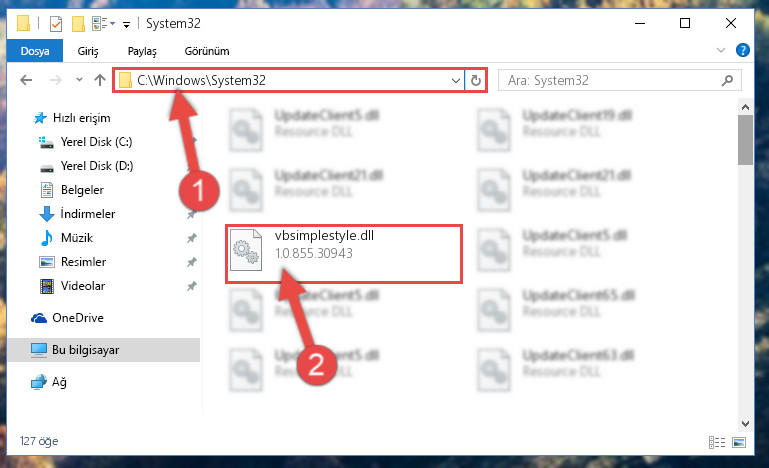Image resolution: width=769 pixels, height=468 pixels.
Task: Click the vertical scrollbar down arrow
Action: pyautogui.click(x=745, y=423)
